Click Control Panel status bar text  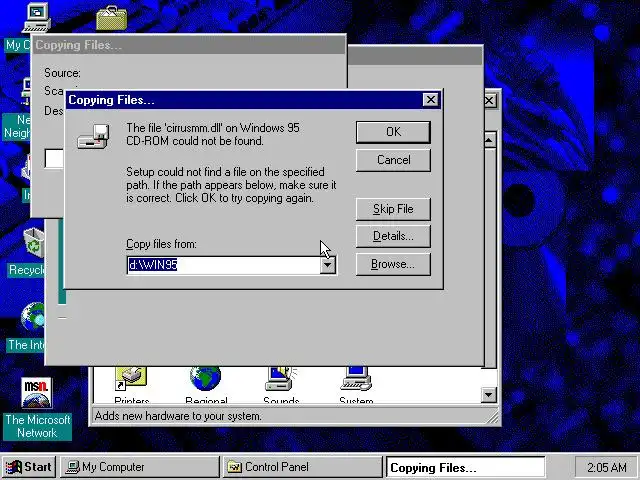178,416
